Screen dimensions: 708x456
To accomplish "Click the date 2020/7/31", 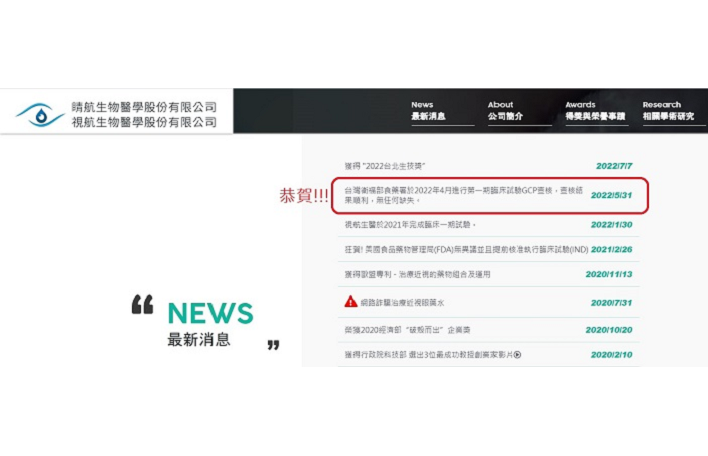I will tap(611, 302).
